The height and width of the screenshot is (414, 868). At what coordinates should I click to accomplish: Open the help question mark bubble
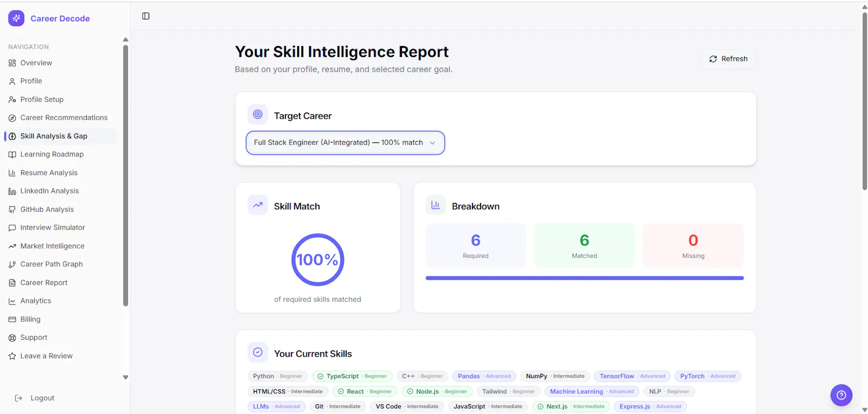click(x=841, y=395)
